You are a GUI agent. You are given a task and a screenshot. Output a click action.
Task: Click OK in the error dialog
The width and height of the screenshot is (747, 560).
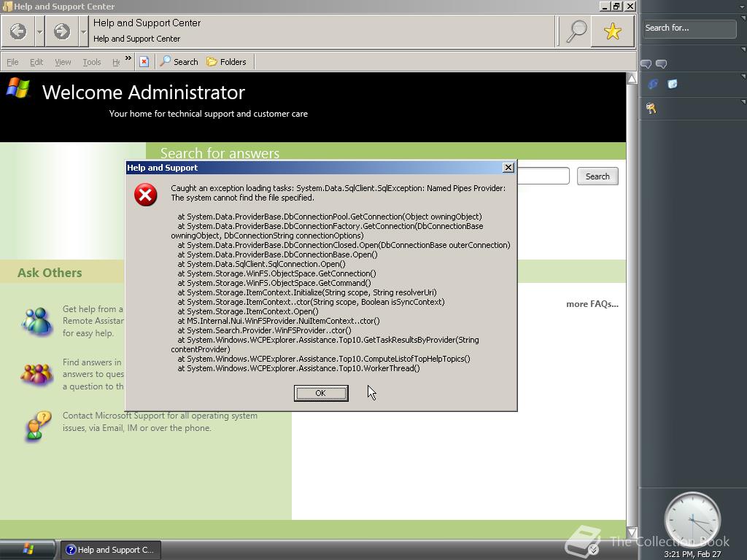point(321,393)
